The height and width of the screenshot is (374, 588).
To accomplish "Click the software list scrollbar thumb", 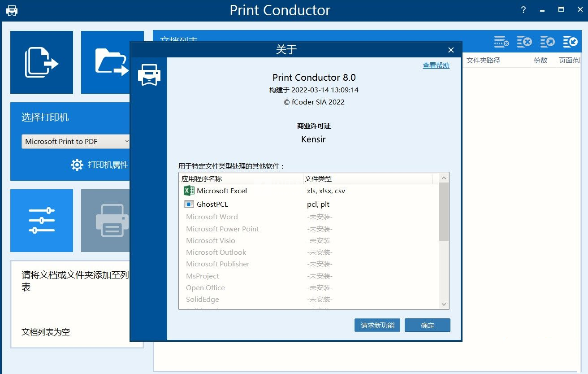I will tap(444, 212).
